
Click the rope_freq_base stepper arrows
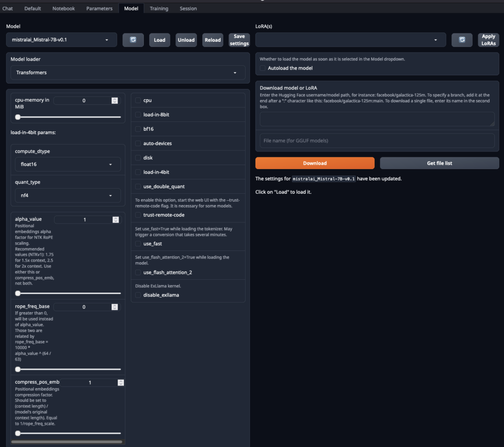pos(115,307)
